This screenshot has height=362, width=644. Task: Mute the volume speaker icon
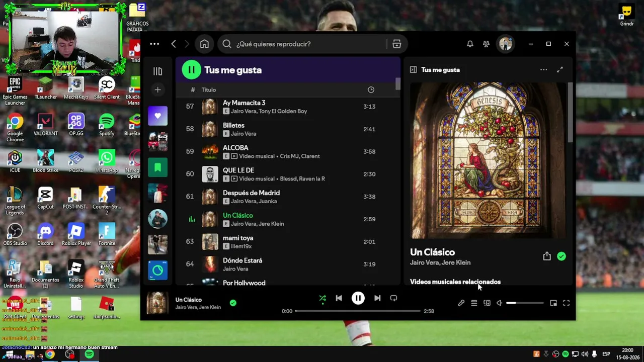click(499, 303)
